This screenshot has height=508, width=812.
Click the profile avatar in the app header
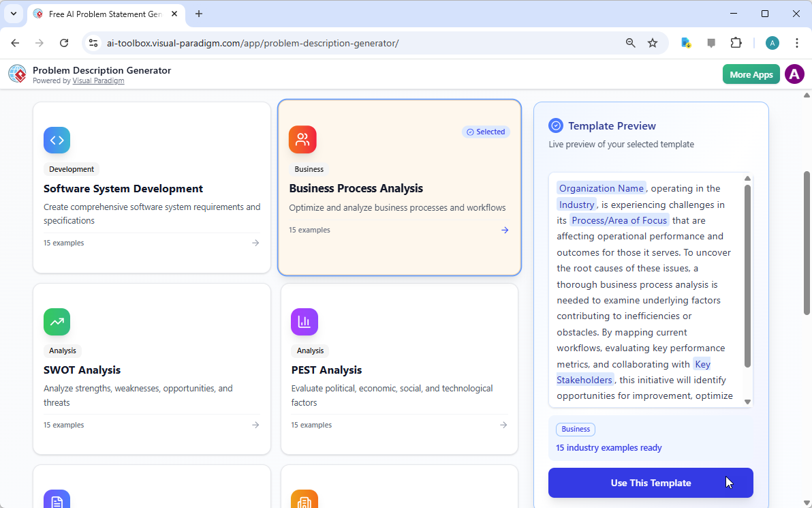tap(794, 74)
